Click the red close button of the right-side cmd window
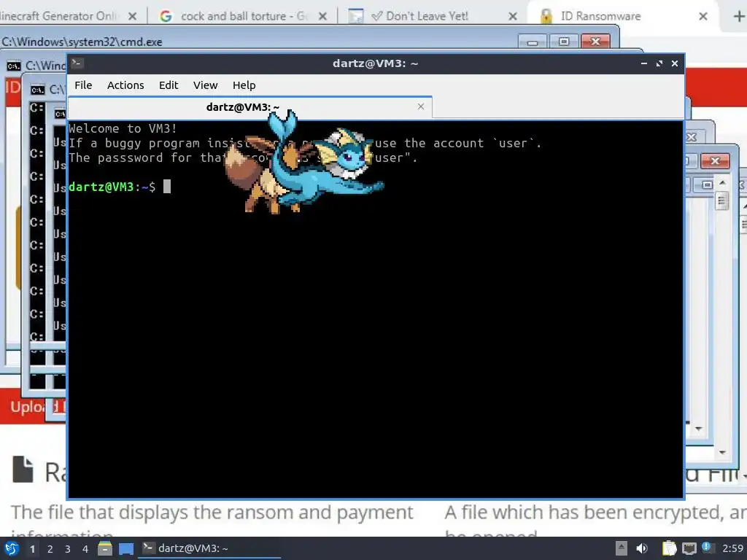747x560 pixels. [x=715, y=161]
